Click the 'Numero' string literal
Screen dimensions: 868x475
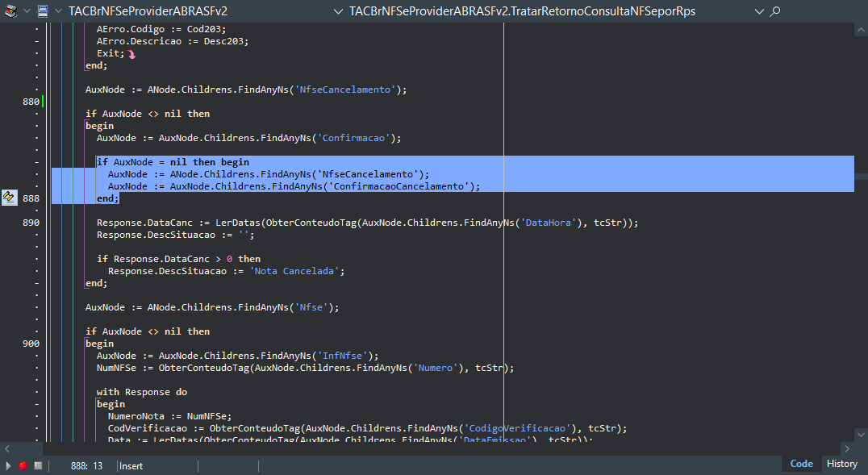(436, 369)
